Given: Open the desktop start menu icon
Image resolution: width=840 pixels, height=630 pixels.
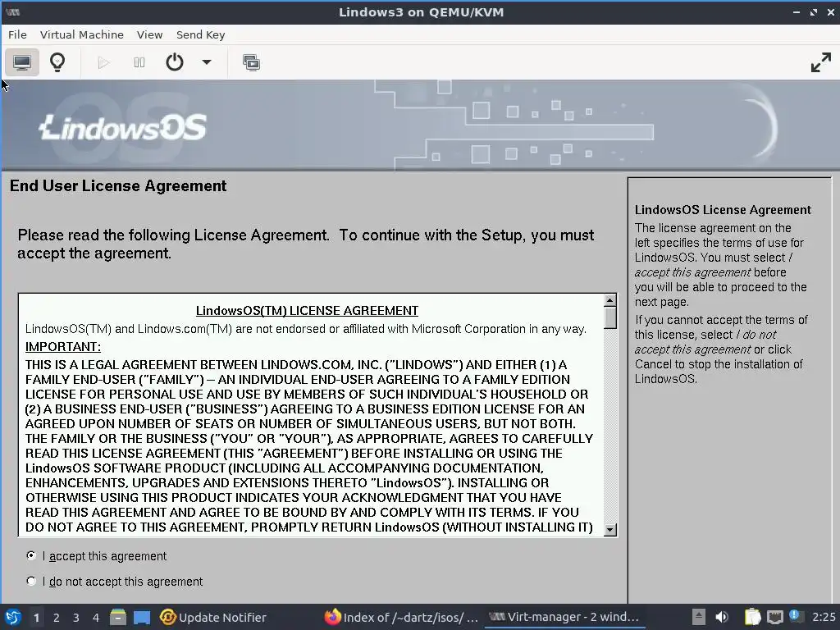Looking at the screenshot, I should click(x=13, y=617).
